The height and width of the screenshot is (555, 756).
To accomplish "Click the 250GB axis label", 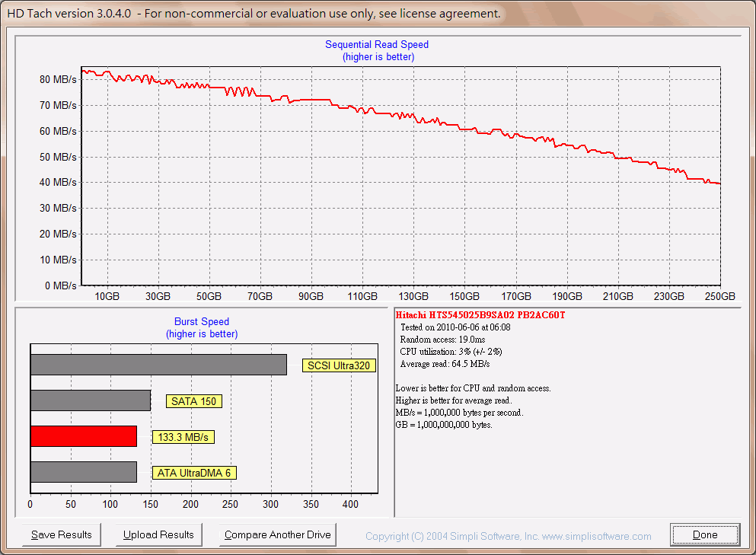I will (720, 296).
